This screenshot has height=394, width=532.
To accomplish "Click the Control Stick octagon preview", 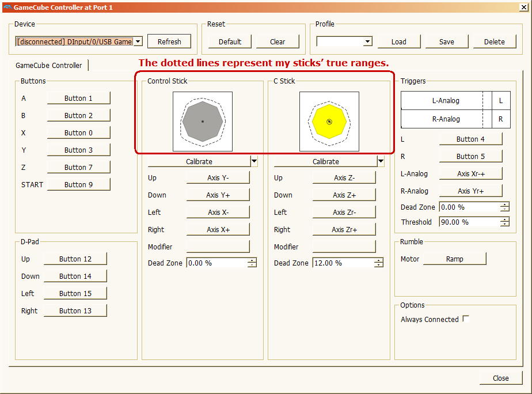I will click(x=203, y=121).
